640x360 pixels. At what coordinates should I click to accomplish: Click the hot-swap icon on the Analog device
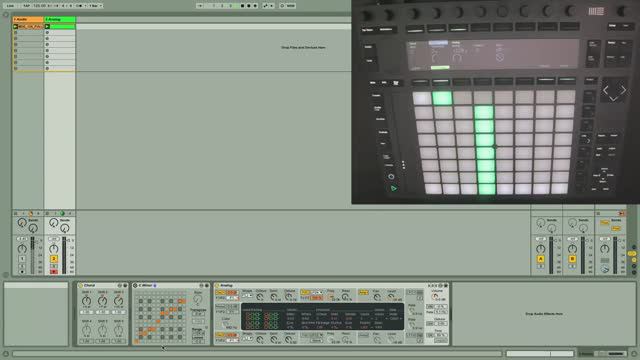pos(440,285)
